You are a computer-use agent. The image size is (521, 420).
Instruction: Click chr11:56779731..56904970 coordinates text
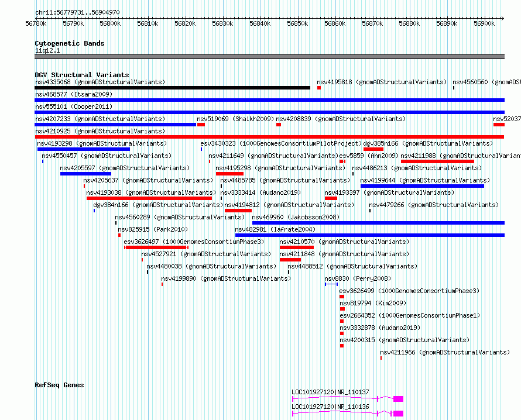(77, 12)
